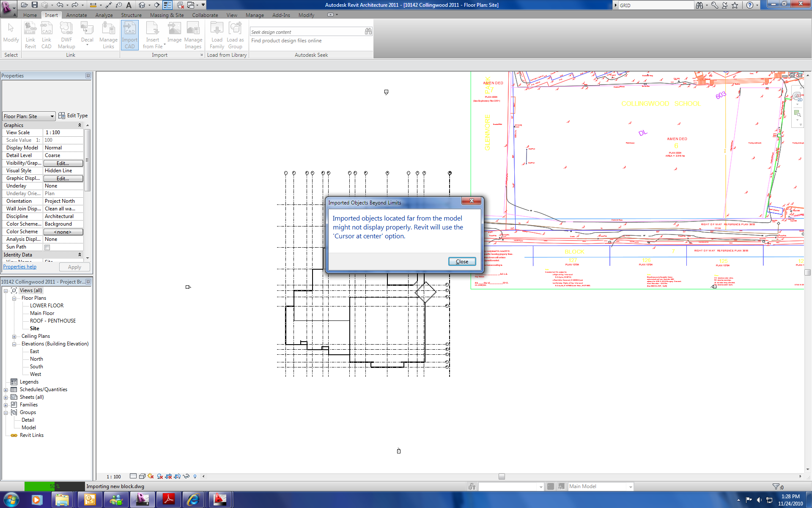Expand the Ceiling Plans tree node
This screenshot has height=508, width=812.
point(14,337)
